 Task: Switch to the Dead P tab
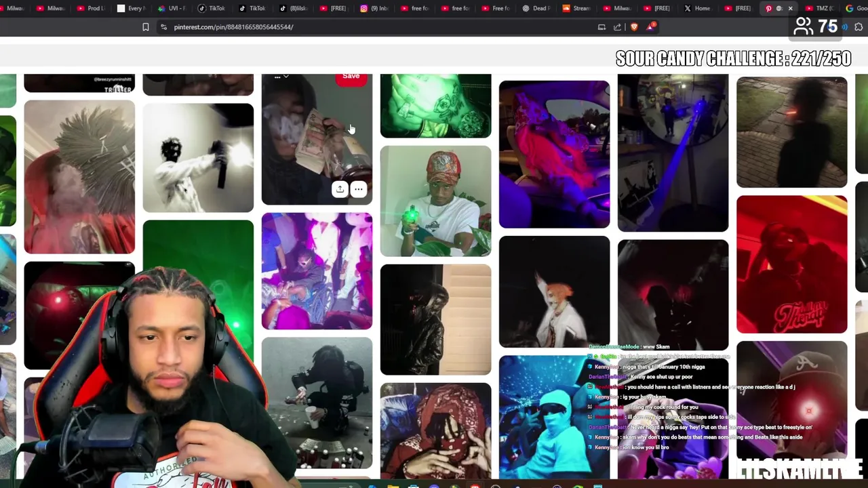536,8
